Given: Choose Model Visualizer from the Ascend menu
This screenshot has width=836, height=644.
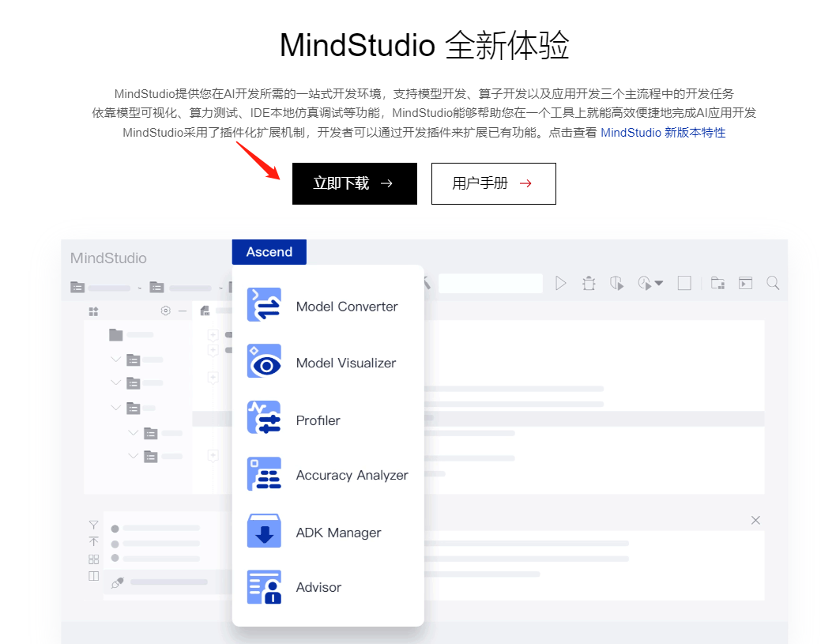Looking at the screenshot, I should [x=345, y=363].
